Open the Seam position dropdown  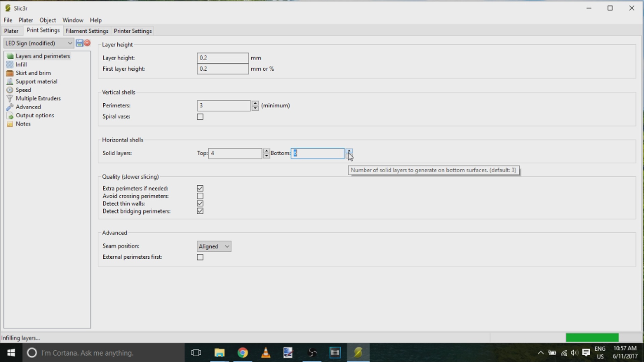[214, 246]
